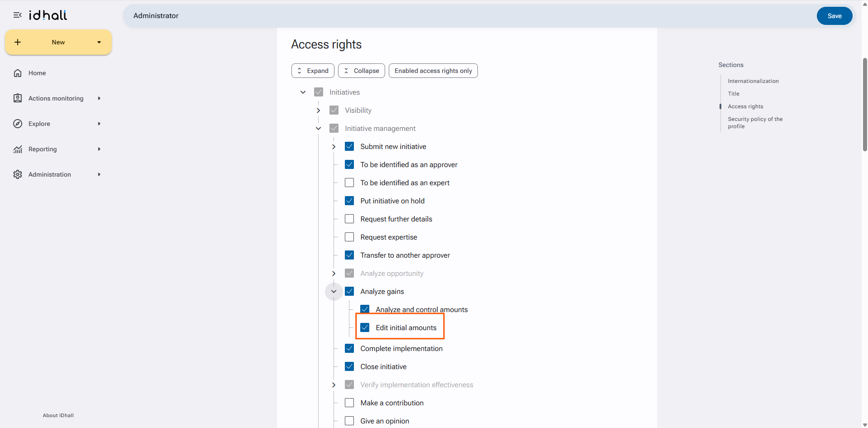Jump to Title section
The height and width of the screenshot is (428, 868).
tap(734, 94)
